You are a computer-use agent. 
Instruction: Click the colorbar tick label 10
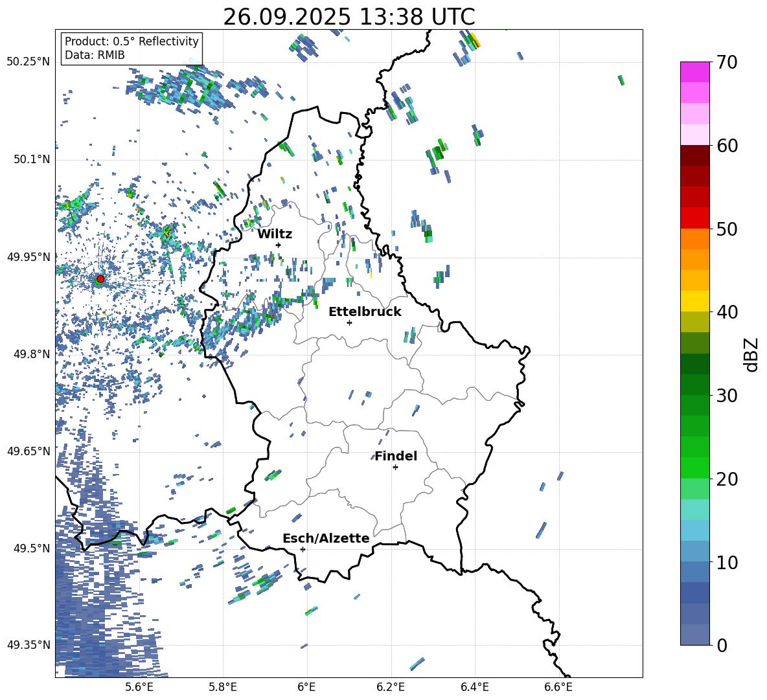727,562
